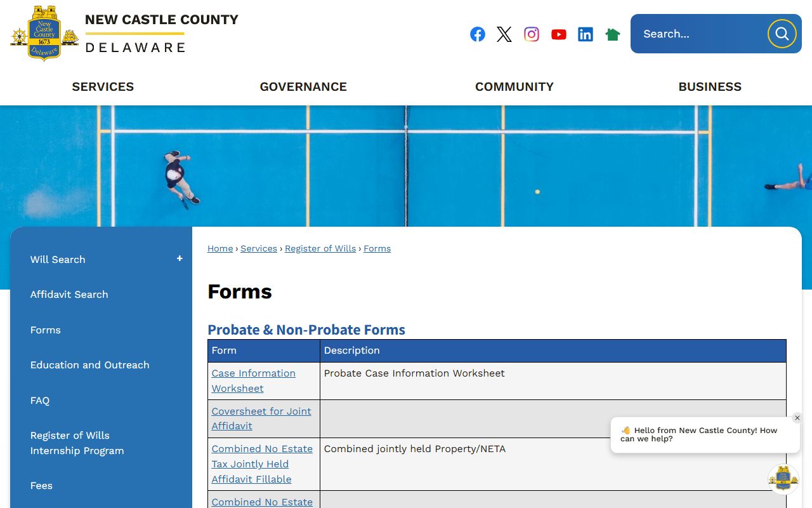Click the magnifying glass search button
This screenshot has height=508, width=812.
tap(782, 34)
